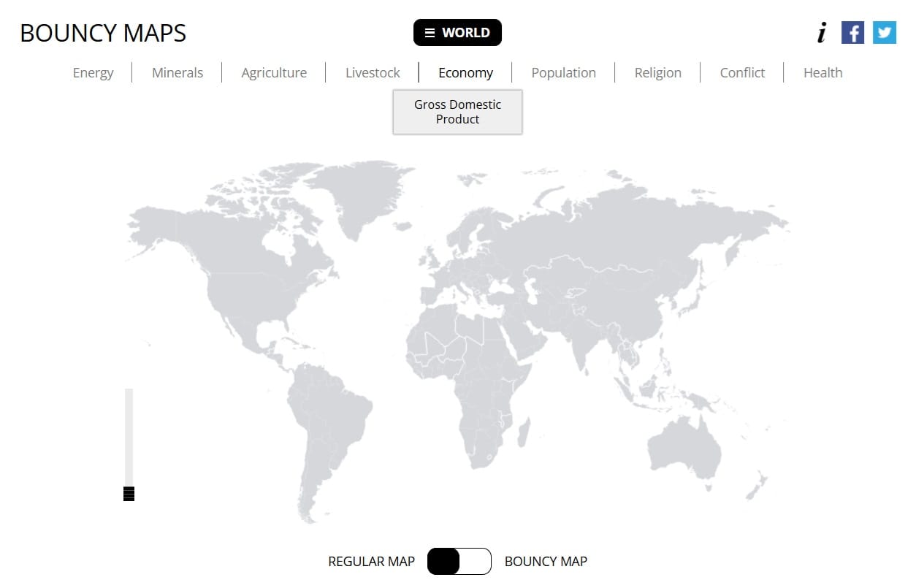Select Gross Domestic Product option
Screen dimensions: 916x588
click(457, 112)
